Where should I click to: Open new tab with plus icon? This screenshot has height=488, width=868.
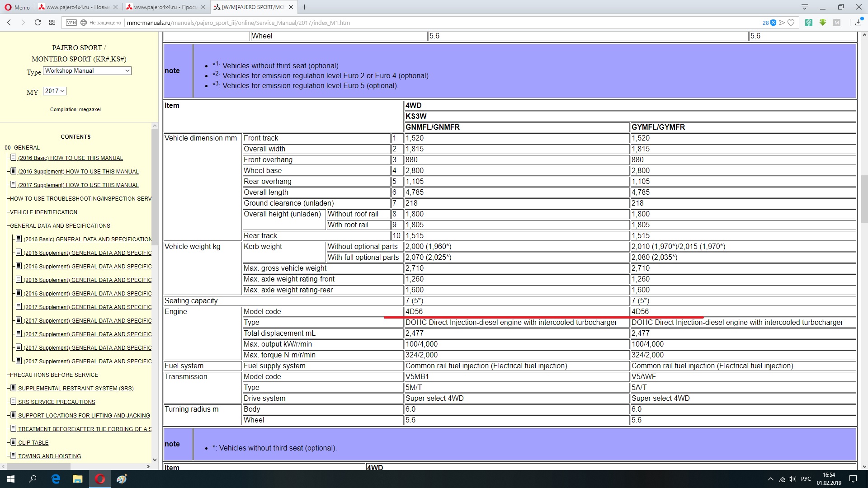point(305,7)
